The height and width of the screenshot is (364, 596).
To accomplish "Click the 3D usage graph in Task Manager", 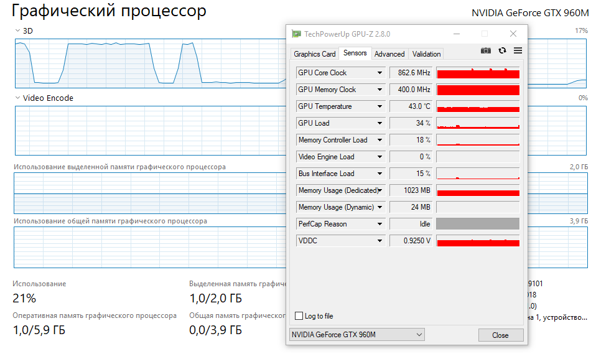I will point(151,63).
